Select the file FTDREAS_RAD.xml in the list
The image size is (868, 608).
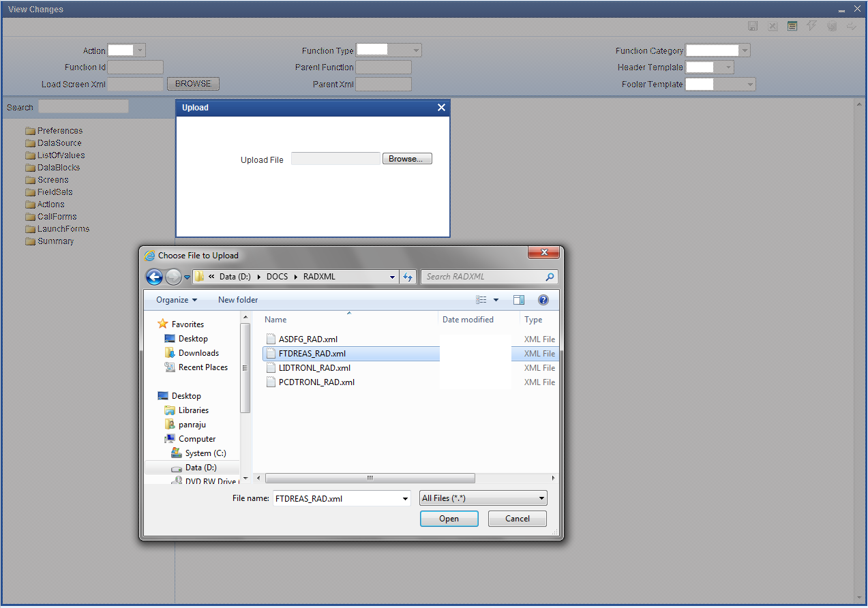pyautogui.click(x=312, y=353)
